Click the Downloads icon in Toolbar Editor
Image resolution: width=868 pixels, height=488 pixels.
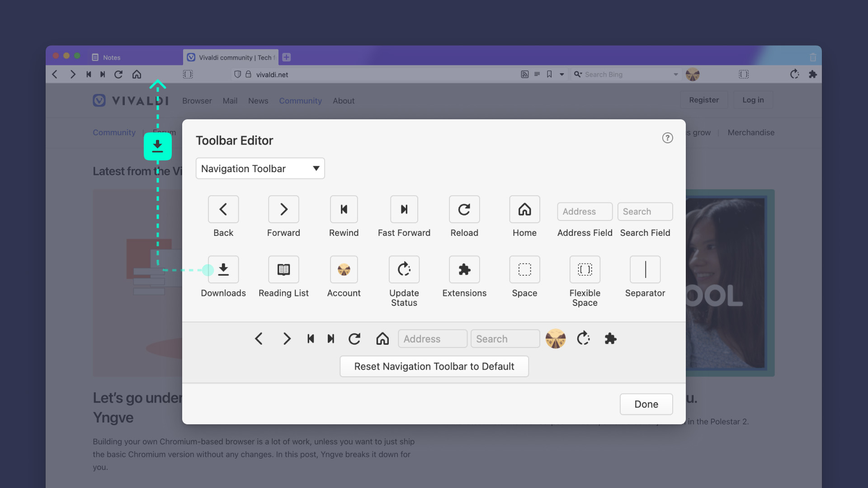pyautogui.click(x=223, y=270)
